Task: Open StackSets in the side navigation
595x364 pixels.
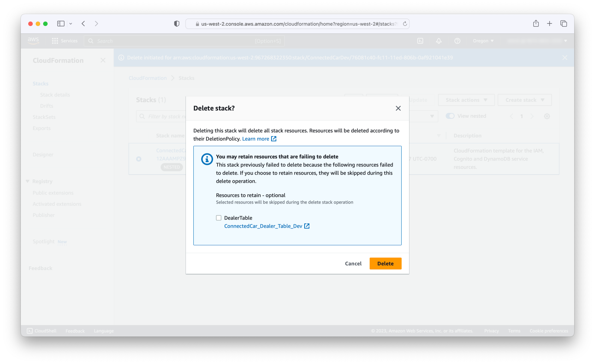Action: point(44,117)
